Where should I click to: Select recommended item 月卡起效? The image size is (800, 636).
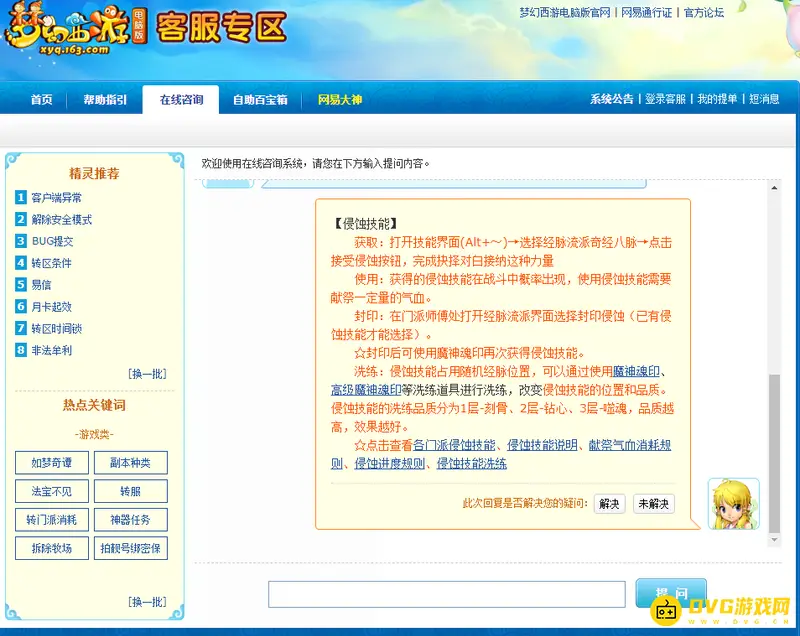coord(52,307)
